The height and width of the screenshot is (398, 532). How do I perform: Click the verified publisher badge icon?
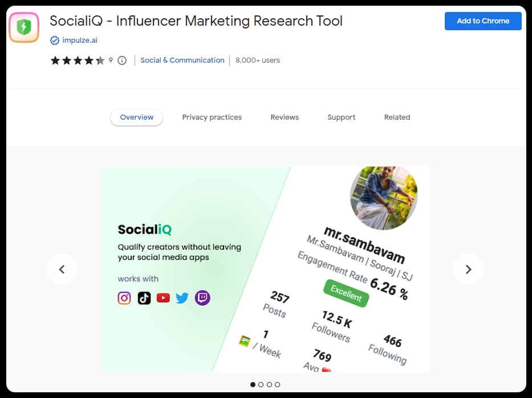[54, 40]
